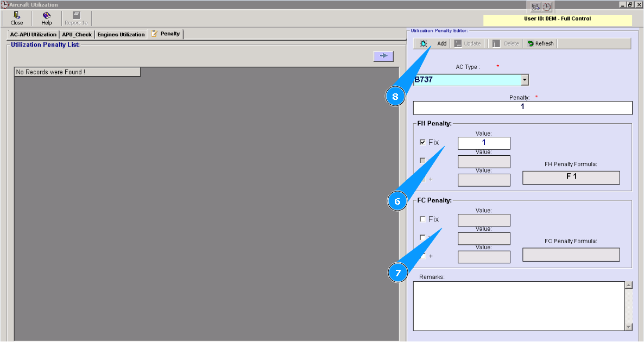
Task: Click the User ID: DEM - Full Control banner
Action: click(557, 20)
